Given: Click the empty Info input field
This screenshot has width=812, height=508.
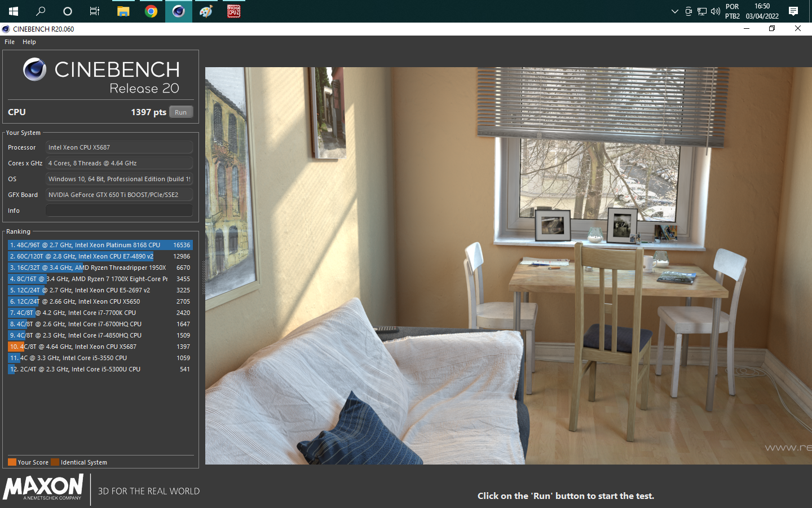Looking at the screenshot, I should [119, 211].
